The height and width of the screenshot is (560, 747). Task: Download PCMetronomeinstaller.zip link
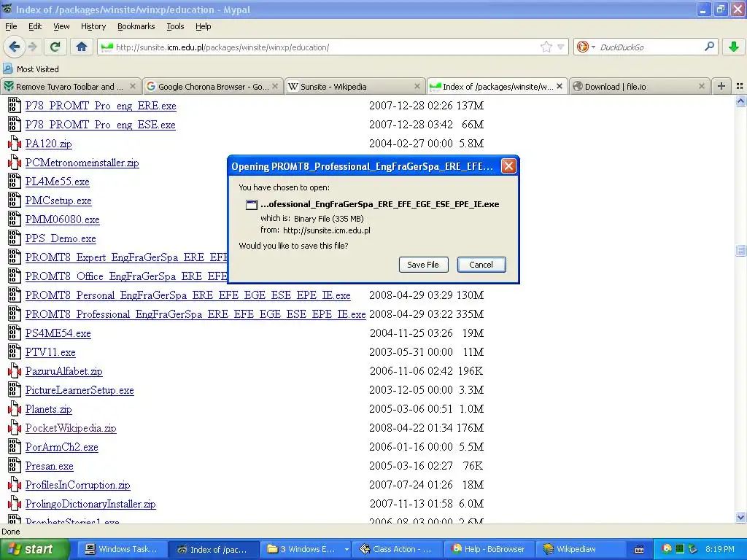[82, 163]
